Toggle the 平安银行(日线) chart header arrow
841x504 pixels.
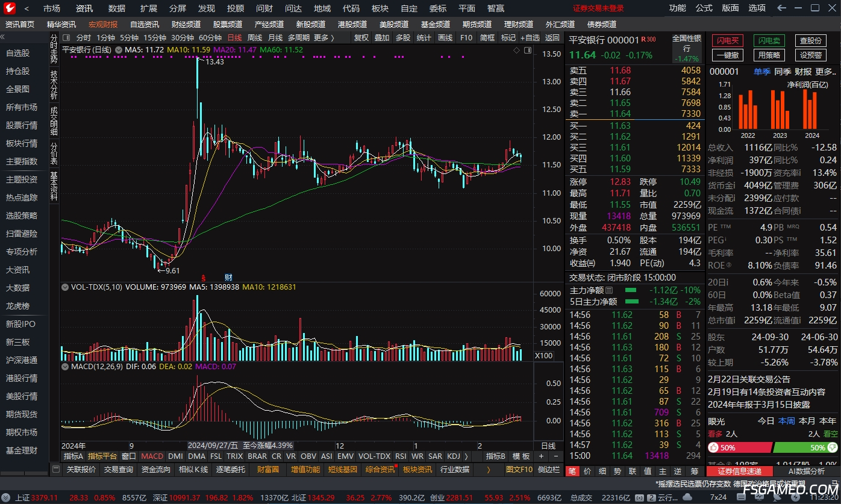(118, 50)
